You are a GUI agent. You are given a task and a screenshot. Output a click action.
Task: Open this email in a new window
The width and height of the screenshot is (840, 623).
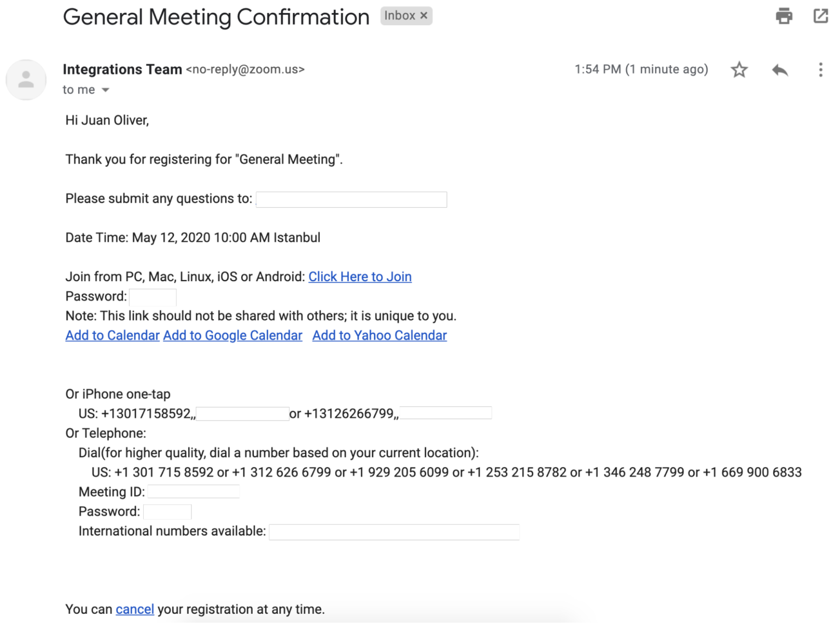coord(821,16)
